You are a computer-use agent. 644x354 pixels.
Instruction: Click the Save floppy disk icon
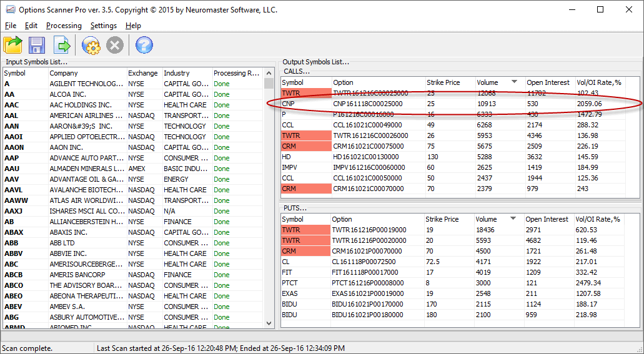point(37,45)
